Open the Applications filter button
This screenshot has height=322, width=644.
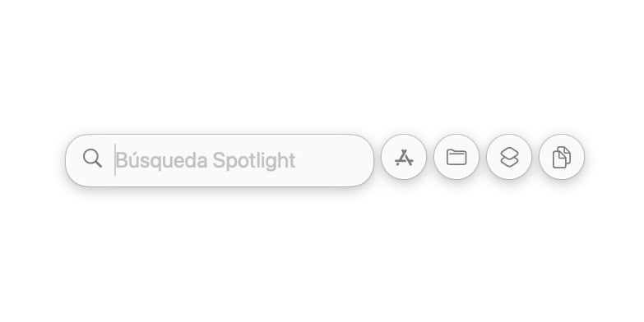pos(403,157)
